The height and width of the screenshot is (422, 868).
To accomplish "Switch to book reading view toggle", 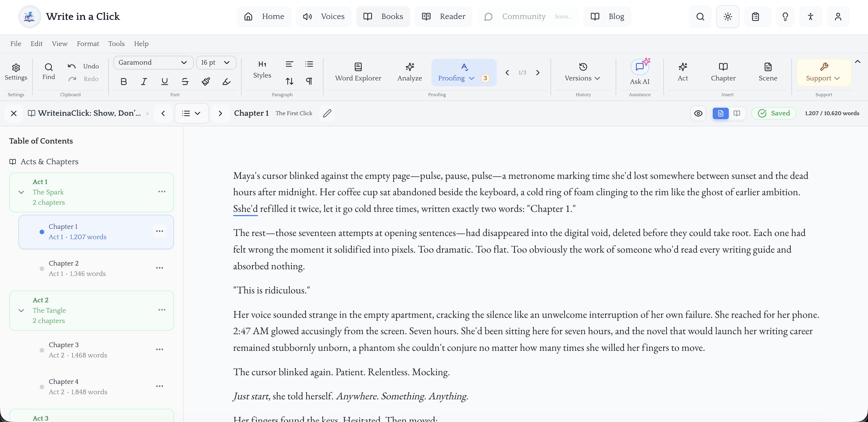I will coord(737,113).
